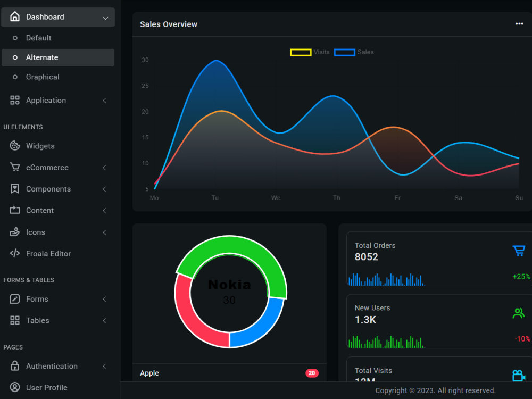The width and height of the screenshot is (532, 399).
Task: Click the eCommerce cart icon
Action: pyautogui.click(x=14, y=167)
